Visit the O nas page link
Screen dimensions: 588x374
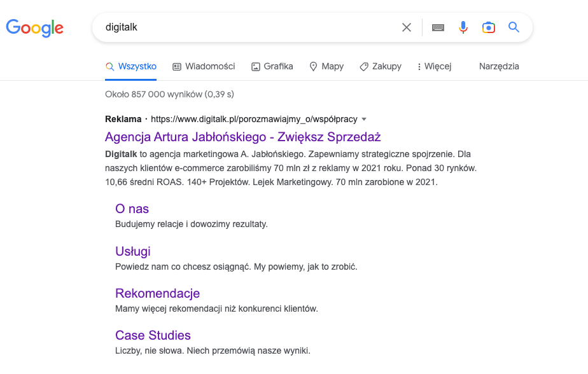click(x=132, y=209)
